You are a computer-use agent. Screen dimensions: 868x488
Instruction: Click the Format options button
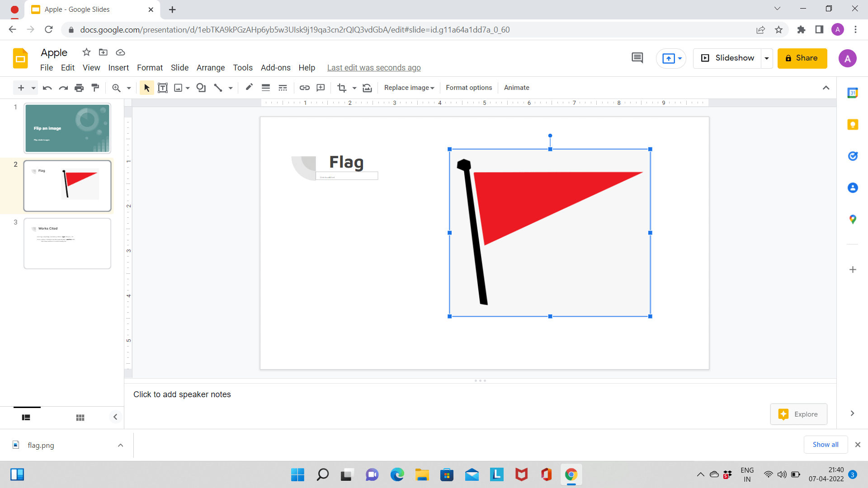click(x=468, y=88)
